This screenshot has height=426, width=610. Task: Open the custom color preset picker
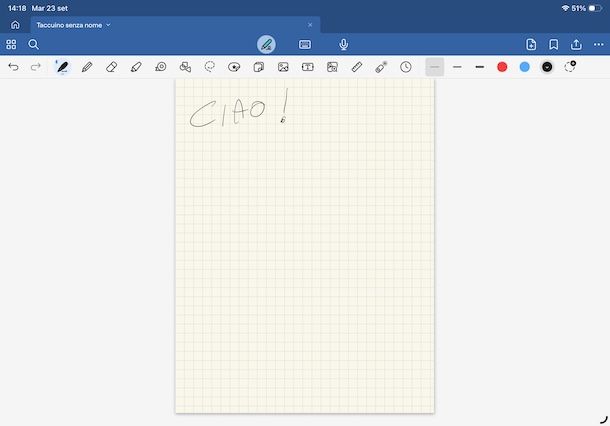coord(570,67)
